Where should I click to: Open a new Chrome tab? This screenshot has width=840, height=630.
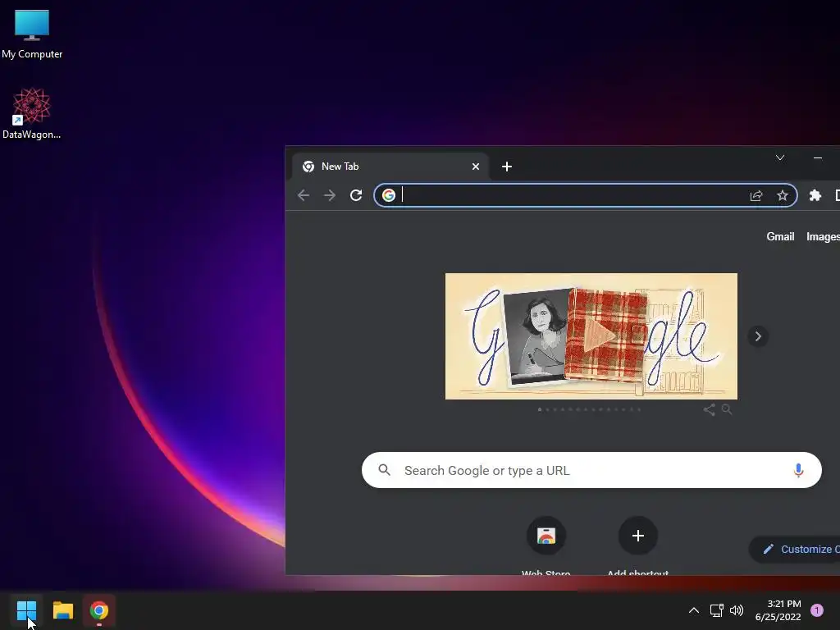click(507, 167)
